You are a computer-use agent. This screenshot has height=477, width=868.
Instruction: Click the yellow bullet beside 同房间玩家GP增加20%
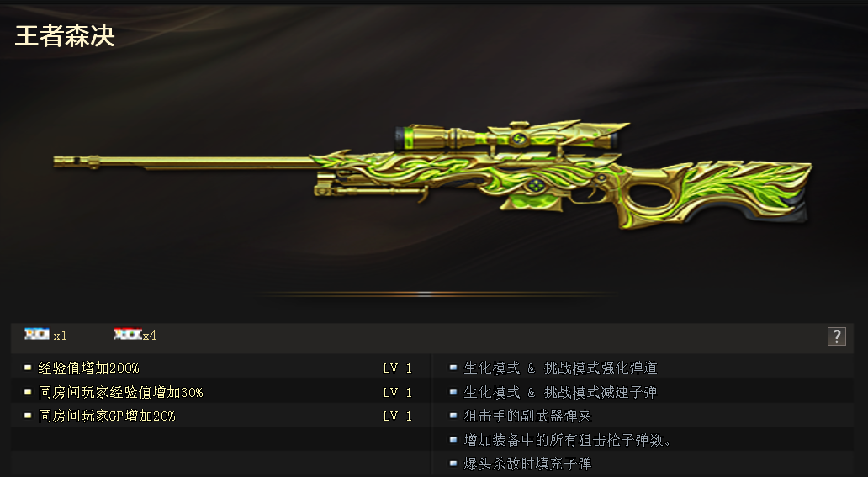click(x=28, y=416)
